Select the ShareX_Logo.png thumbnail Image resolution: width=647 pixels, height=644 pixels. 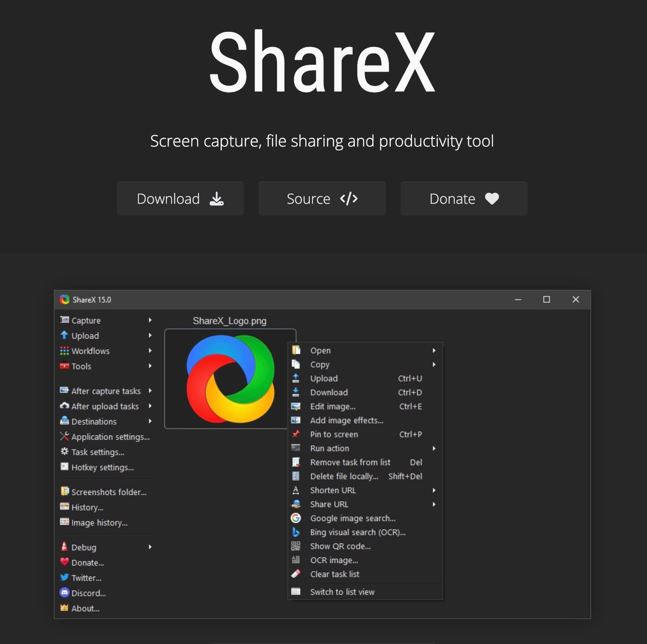pos(229,378)
